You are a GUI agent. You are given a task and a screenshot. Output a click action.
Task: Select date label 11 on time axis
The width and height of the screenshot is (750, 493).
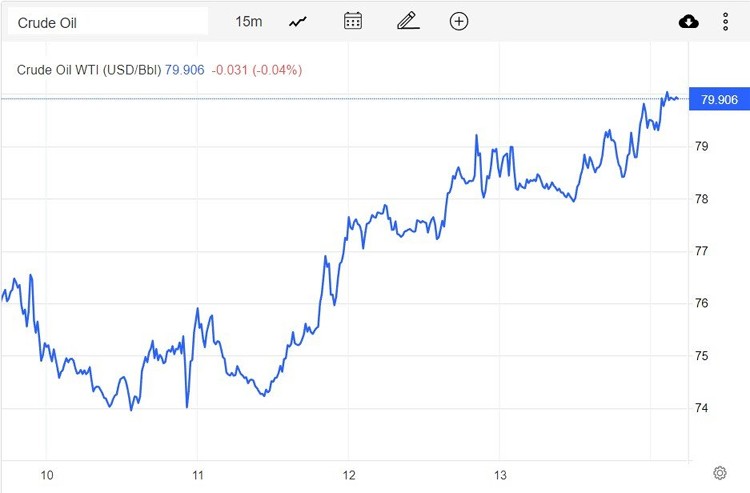(x=198, y=473)
